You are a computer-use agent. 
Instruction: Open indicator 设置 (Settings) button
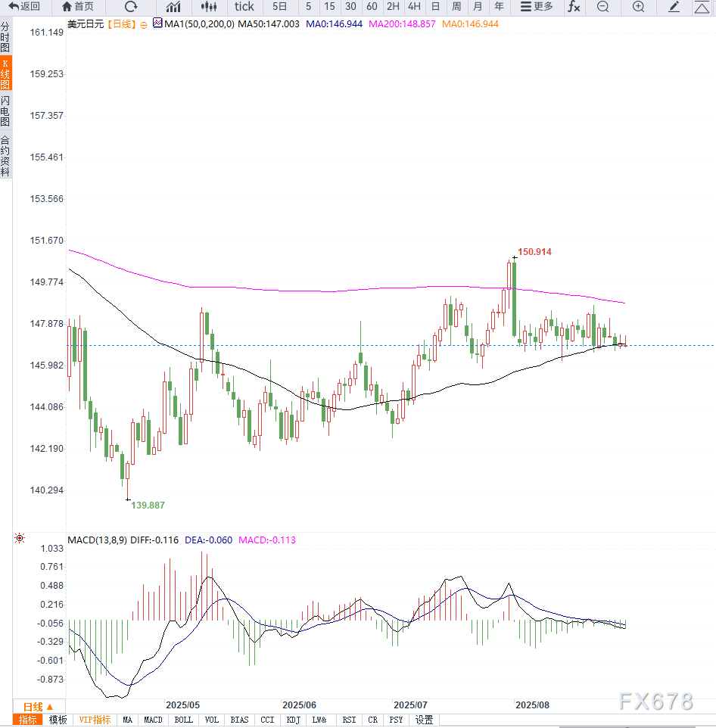[x=424, y=720]
